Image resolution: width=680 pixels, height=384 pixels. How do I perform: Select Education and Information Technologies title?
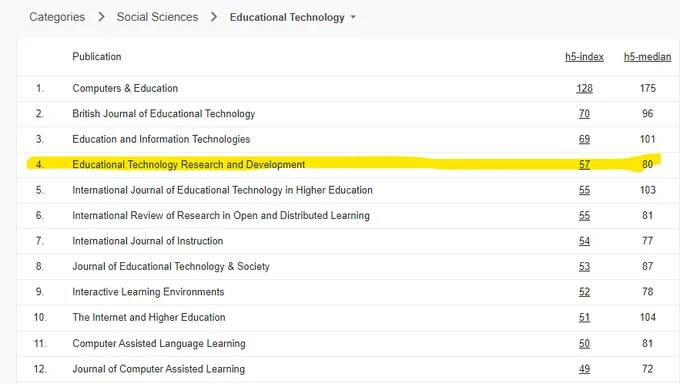click(161, 139)
